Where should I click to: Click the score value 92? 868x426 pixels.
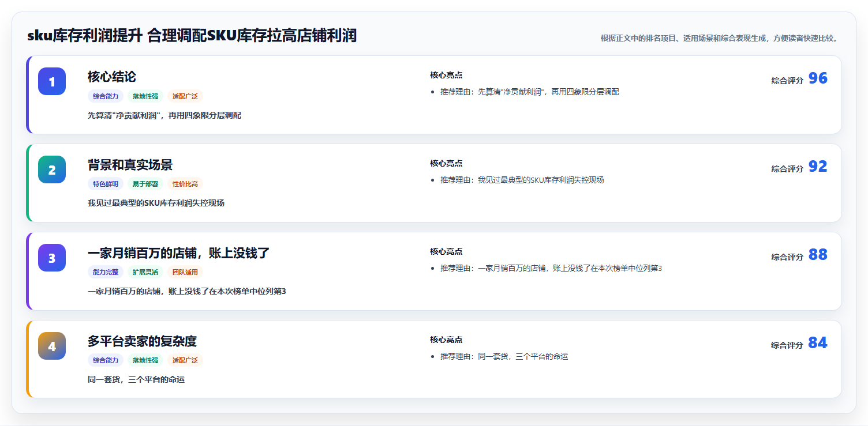coord(818,167)
